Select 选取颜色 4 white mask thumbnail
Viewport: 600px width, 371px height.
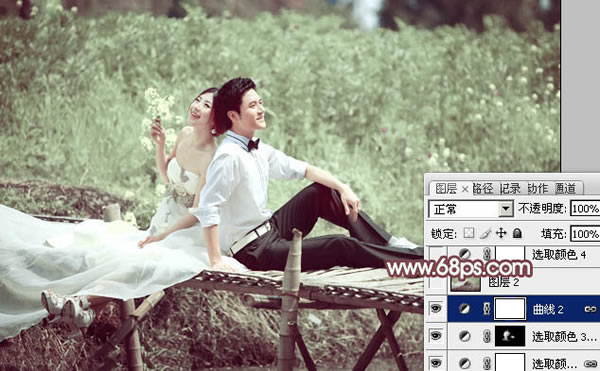tap(510, 253)
